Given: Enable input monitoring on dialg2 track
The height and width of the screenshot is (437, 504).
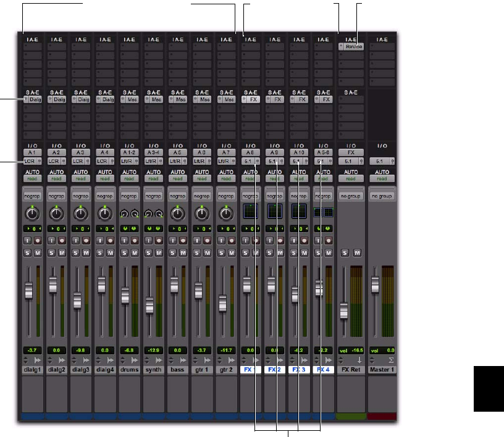Looking at the screenshot, I should tap(51, 240).
